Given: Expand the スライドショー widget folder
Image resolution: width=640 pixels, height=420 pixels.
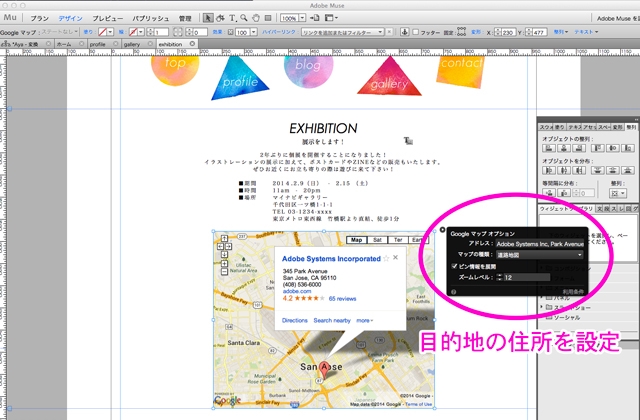Looking at the screenshot, I should [x=542, y=307].
